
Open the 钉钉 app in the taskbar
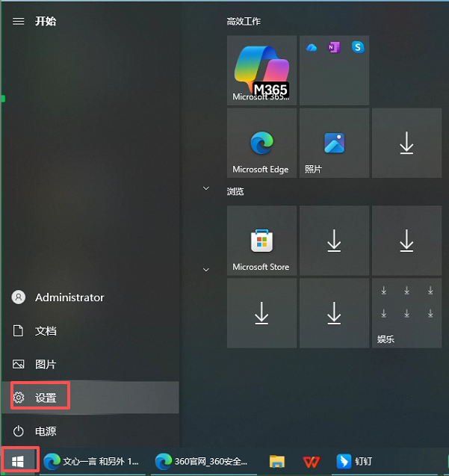[x=354, y=462]
